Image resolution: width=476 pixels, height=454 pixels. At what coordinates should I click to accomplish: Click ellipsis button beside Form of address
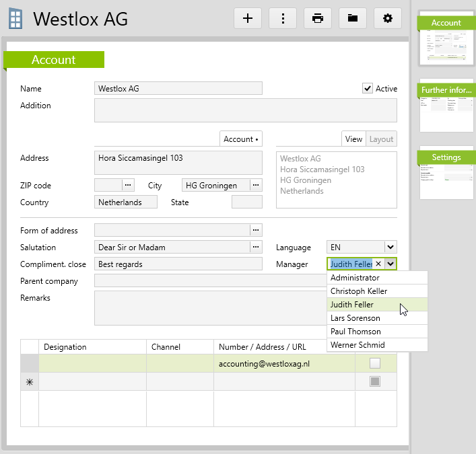coord(256,230)
